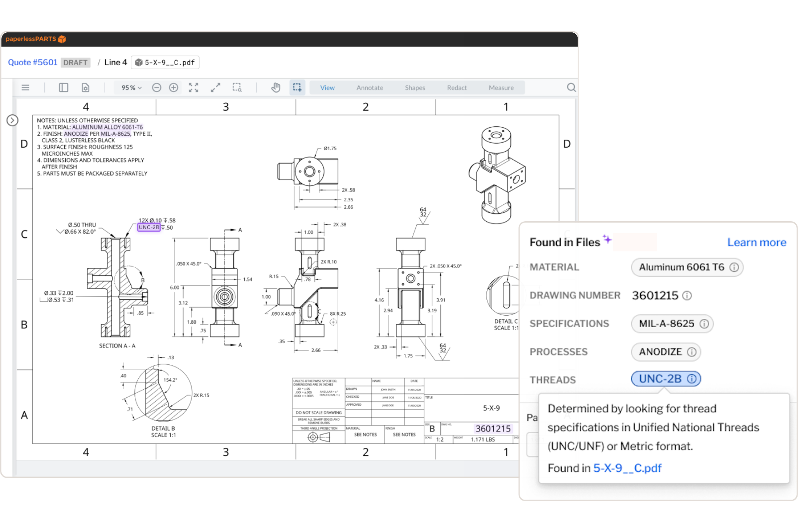Click the MIL-A-8625 specification chip
Viewport: 798px width, 532px height.
672,324
